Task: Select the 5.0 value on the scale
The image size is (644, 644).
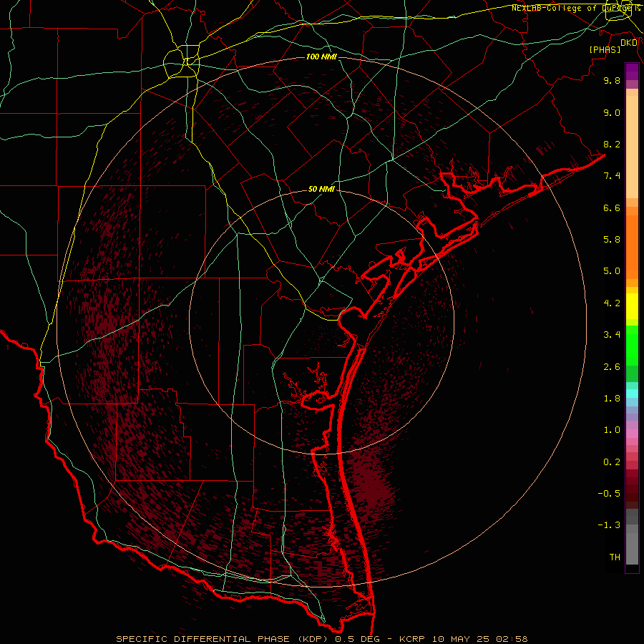Action: [x=612, y=271]
